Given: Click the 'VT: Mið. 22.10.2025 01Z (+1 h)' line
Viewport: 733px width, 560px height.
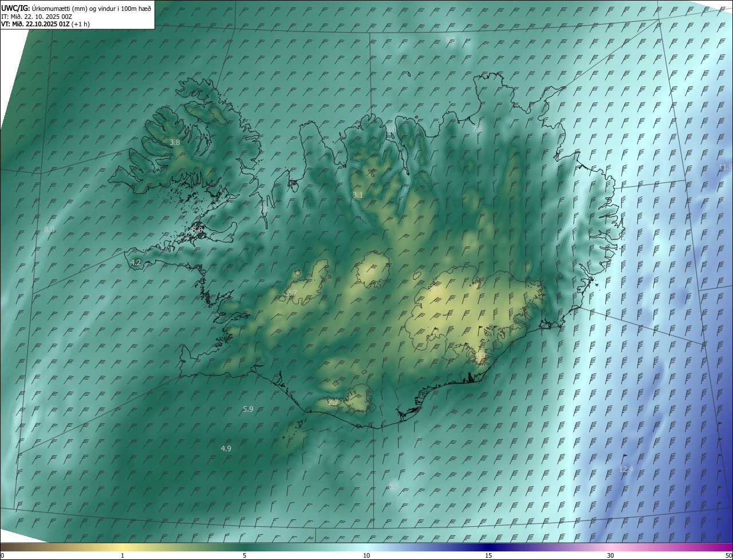Looking at the screenshot, I should [45, 24].
